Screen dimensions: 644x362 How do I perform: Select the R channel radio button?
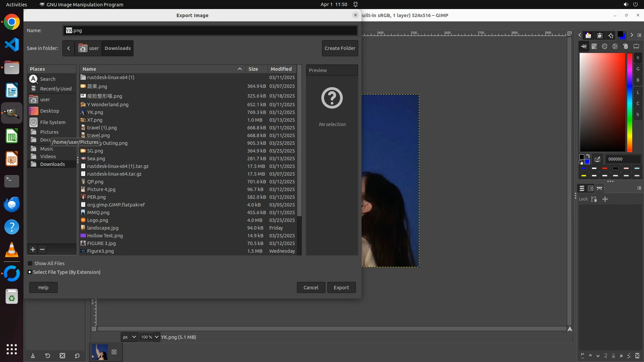(x=638, y=58)
